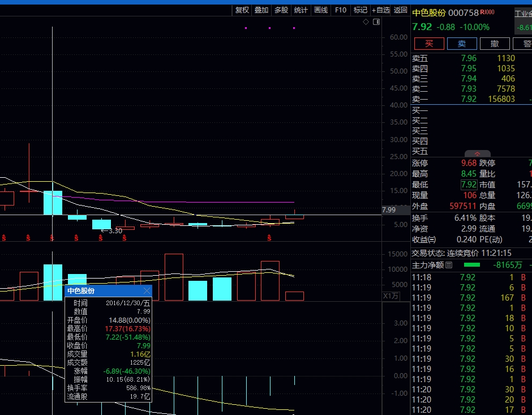Toggle the side panel layout icon

(x=376, y=22)
